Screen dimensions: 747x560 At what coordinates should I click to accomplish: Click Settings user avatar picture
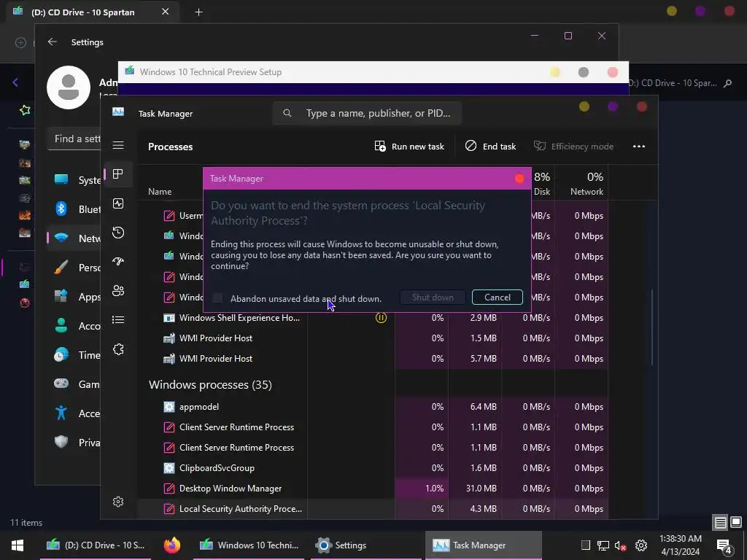(69, 87)
